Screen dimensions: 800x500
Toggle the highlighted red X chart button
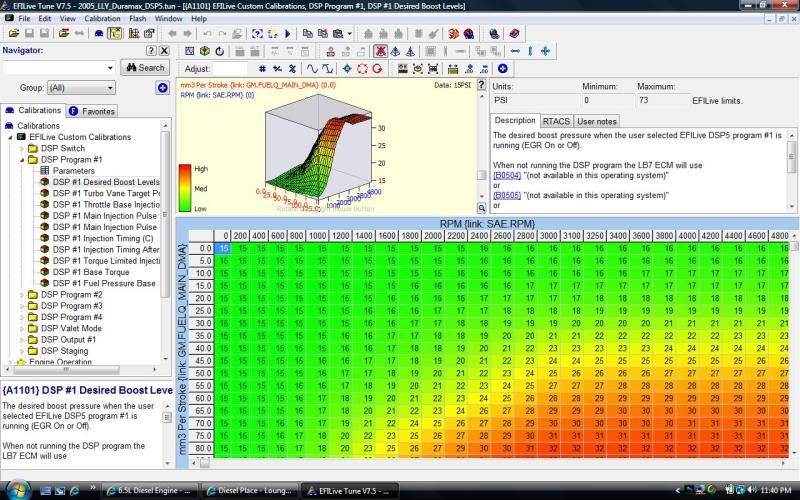[380, 51]
